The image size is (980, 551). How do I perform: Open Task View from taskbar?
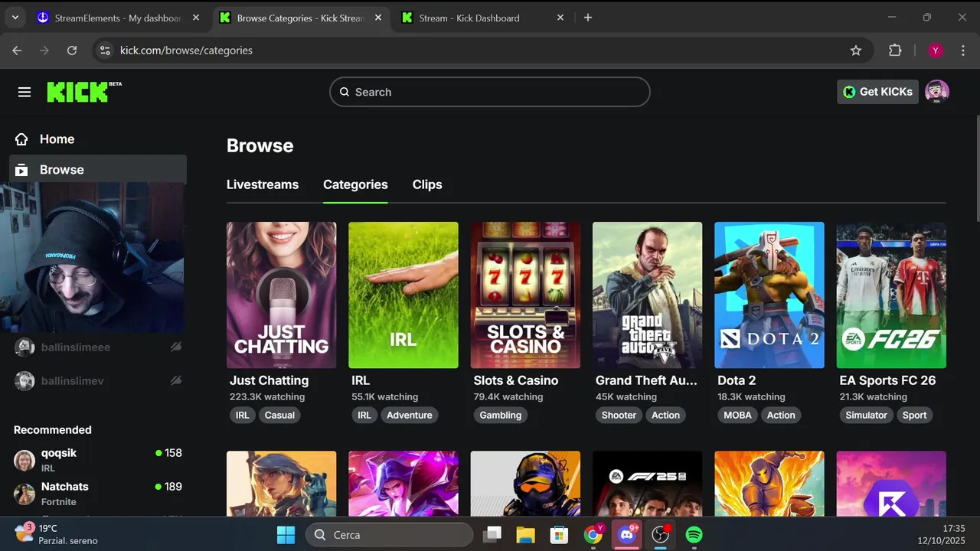click(492, 534)
